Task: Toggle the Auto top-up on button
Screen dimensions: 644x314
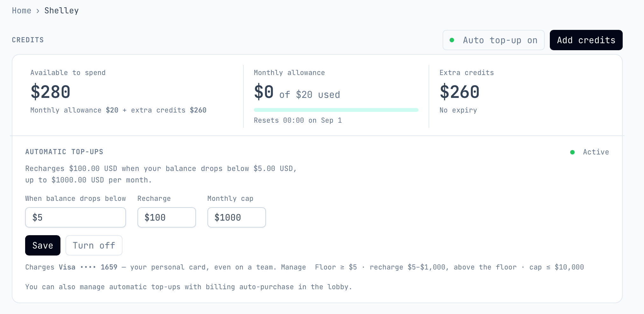Action: (x=493, y=40)
